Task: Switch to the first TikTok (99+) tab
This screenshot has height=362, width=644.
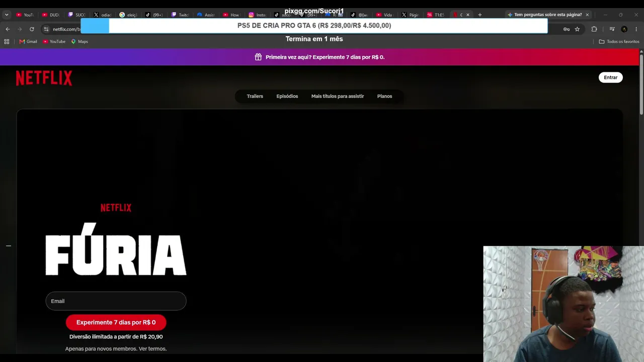Action: [154, 15]
